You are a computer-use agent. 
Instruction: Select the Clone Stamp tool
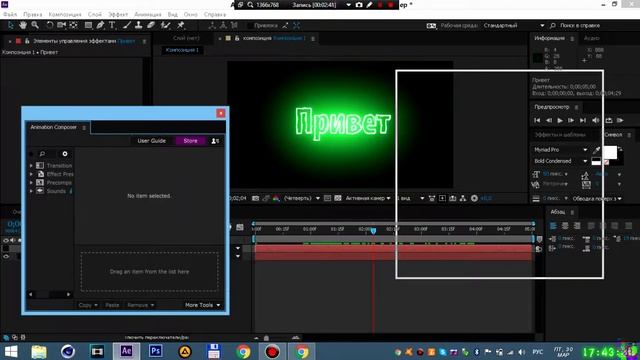(139, 25)
